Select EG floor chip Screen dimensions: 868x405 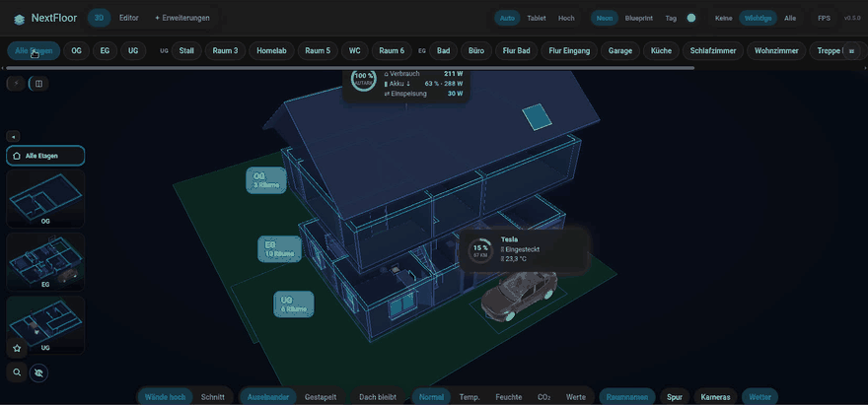click(105, 51)
